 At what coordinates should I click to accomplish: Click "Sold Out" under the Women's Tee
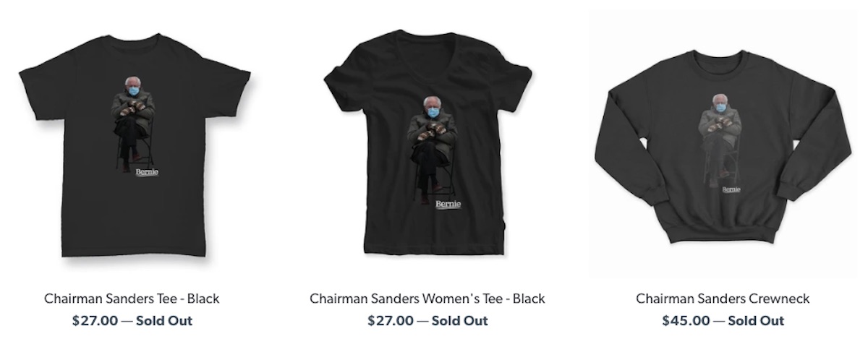point(460,320)
